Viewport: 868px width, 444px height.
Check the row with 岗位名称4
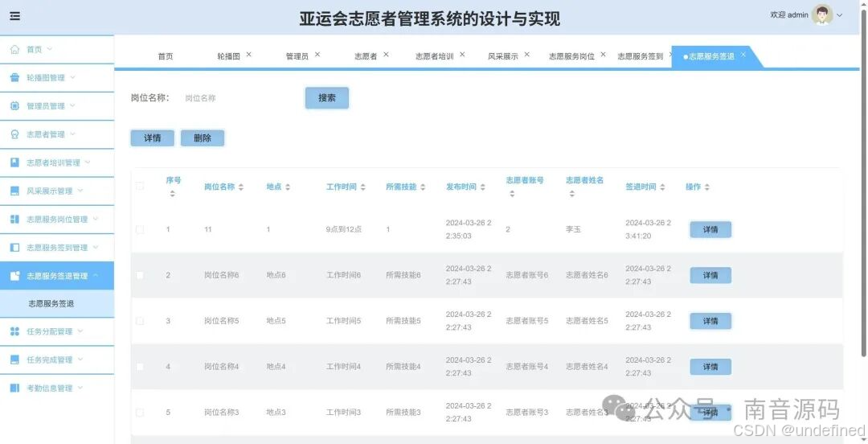point(140,367)
